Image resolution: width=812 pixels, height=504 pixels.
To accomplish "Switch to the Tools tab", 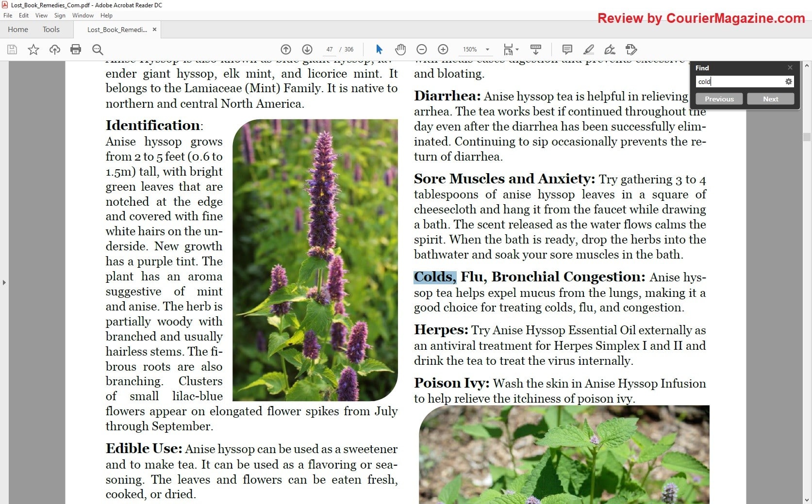I will click(x=51, y=30).
